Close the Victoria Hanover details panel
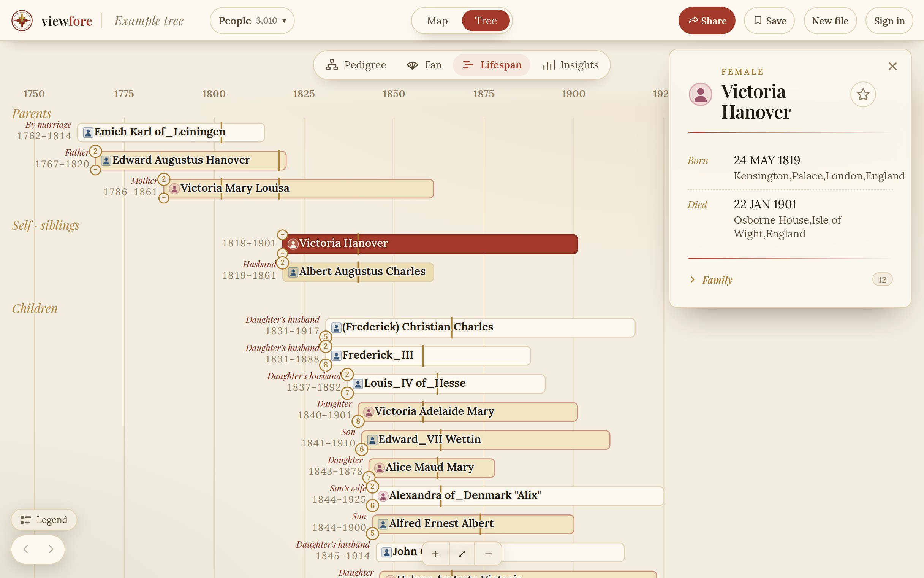The image size is (924, 578). click(x=892, y=66)
